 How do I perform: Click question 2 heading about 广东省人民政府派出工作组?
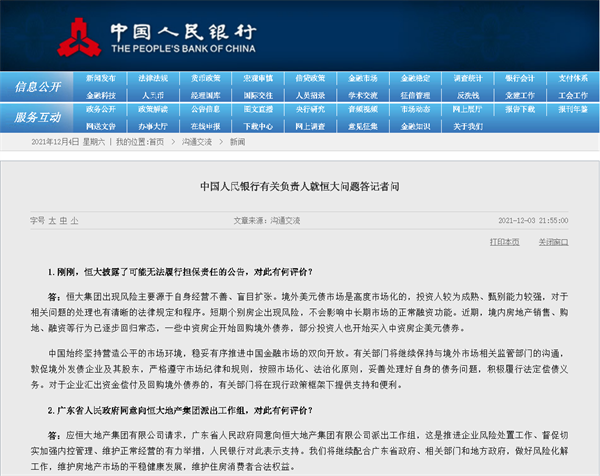pos(180,411)
